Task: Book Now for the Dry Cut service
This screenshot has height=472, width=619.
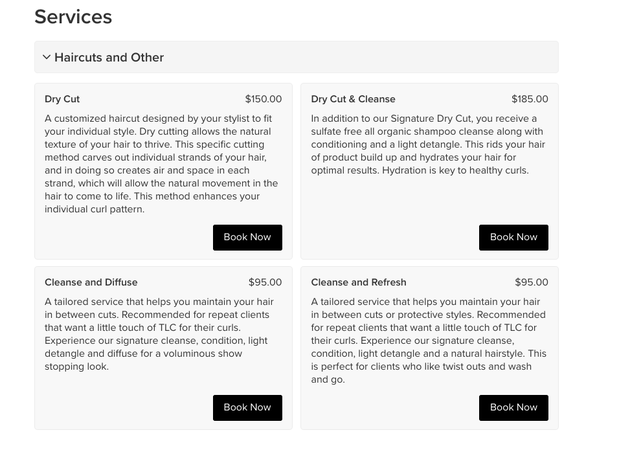Action: (x=247, y=237)
